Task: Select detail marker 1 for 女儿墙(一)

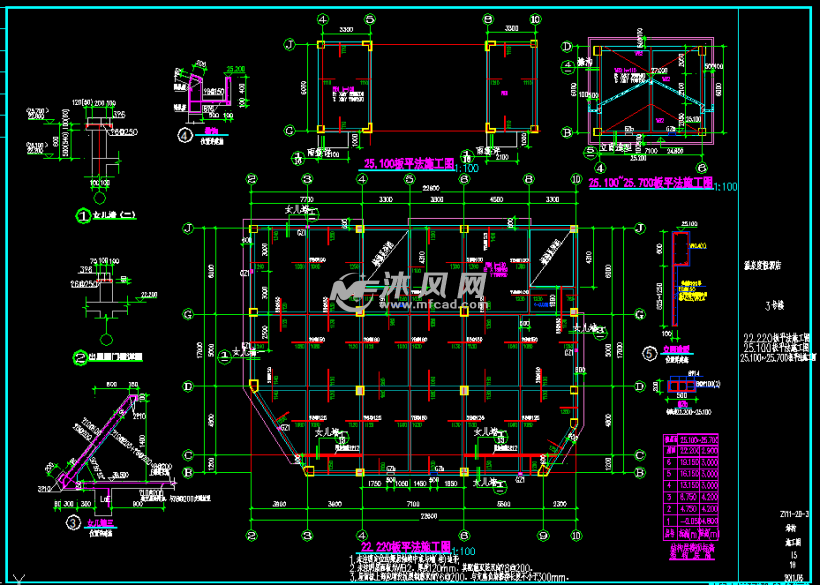Action: click(x=82, y=214)
